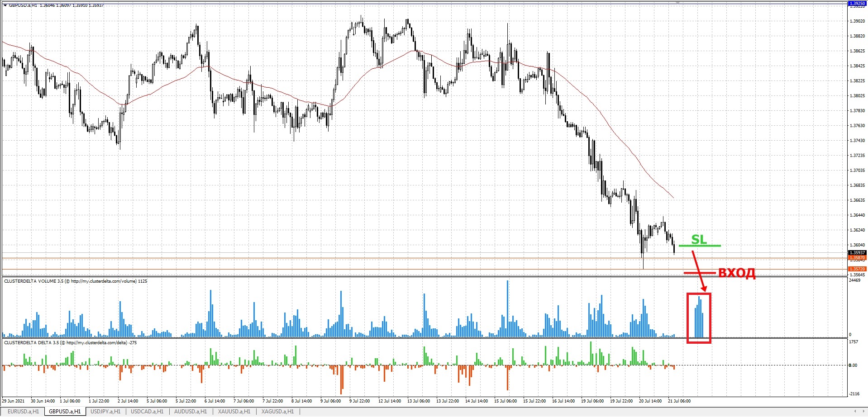The height and width of the screenshot is (417, 868).
Task: Click the 24469 maximum on the volume scale
Action: click(855, 281)
